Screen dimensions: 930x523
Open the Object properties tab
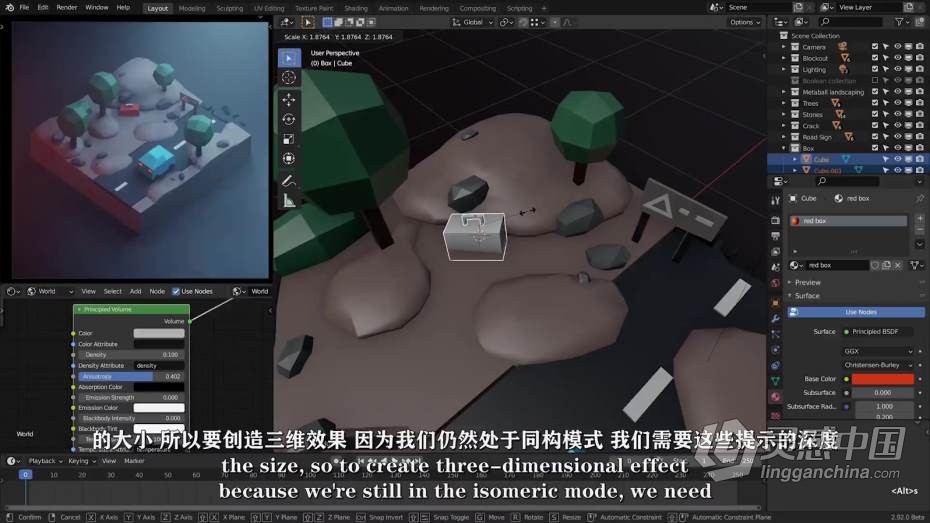coord(775,303)
